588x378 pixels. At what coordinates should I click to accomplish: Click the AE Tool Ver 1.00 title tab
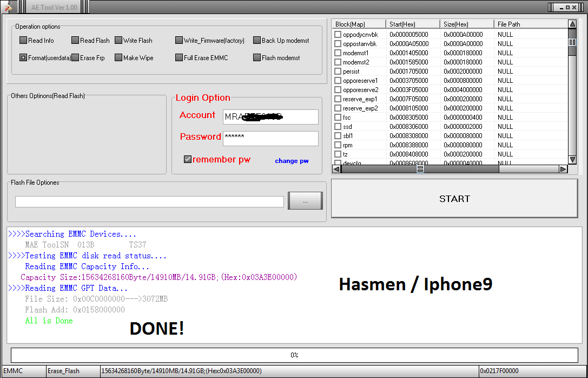[54, 7]
